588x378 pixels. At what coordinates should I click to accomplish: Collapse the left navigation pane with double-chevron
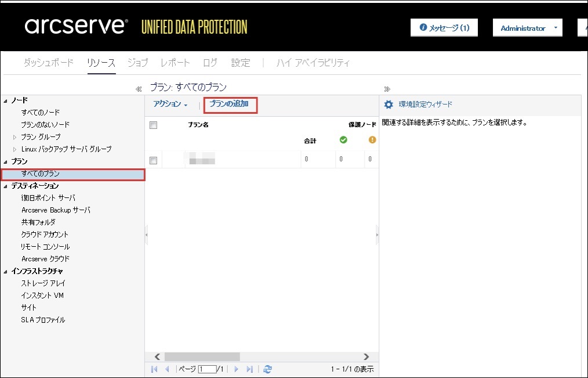click(x=139, y=89)
